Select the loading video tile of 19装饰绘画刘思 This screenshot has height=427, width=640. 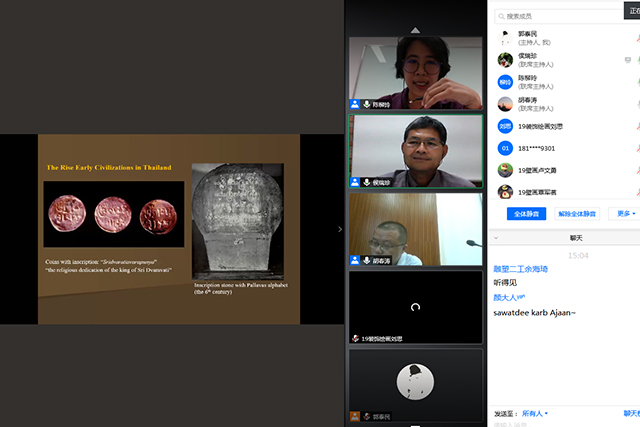[x=416, y=306]
